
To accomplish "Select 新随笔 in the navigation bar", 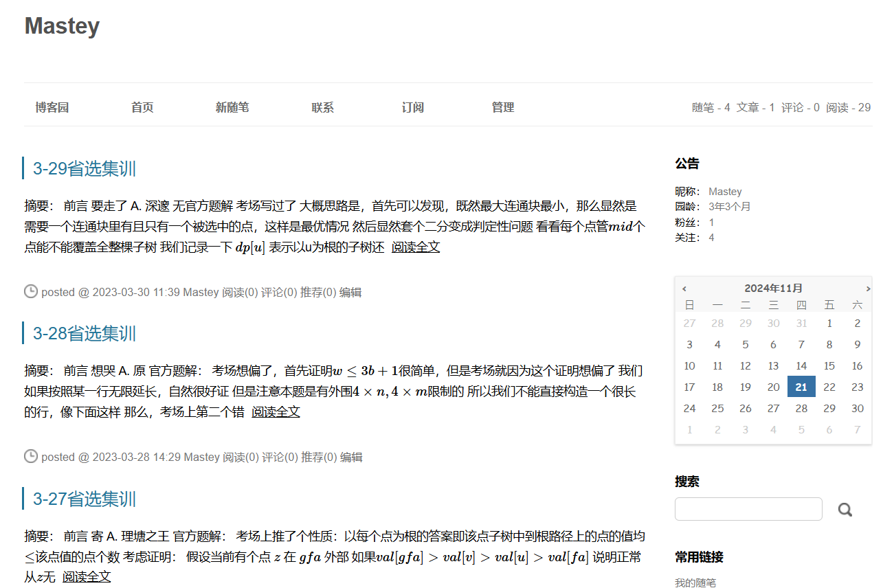I will tap(232, 107).
